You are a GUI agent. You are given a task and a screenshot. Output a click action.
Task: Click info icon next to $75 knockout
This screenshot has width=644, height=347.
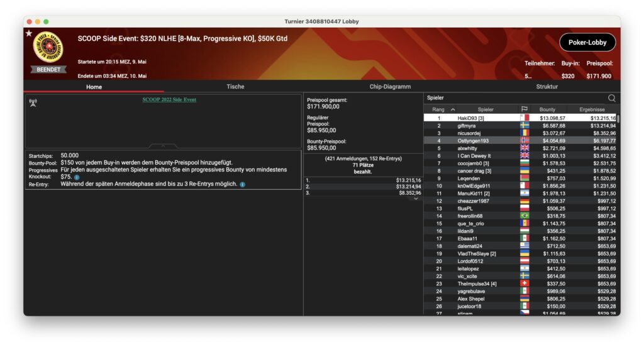coord(77,177)
